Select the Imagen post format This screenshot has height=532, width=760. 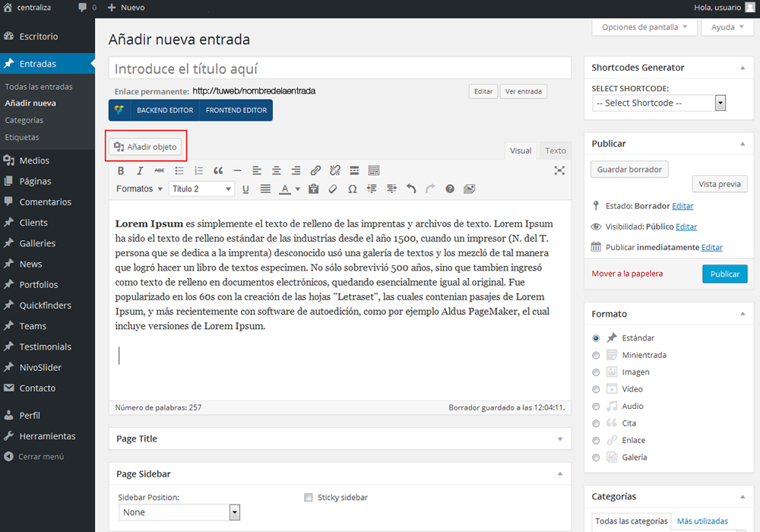(596, 372)
